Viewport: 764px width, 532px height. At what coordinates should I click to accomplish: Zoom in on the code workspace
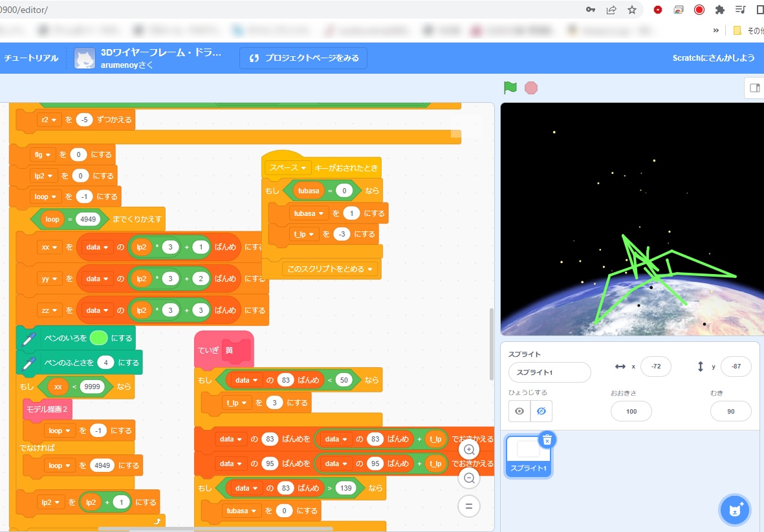tap(469, 449)
